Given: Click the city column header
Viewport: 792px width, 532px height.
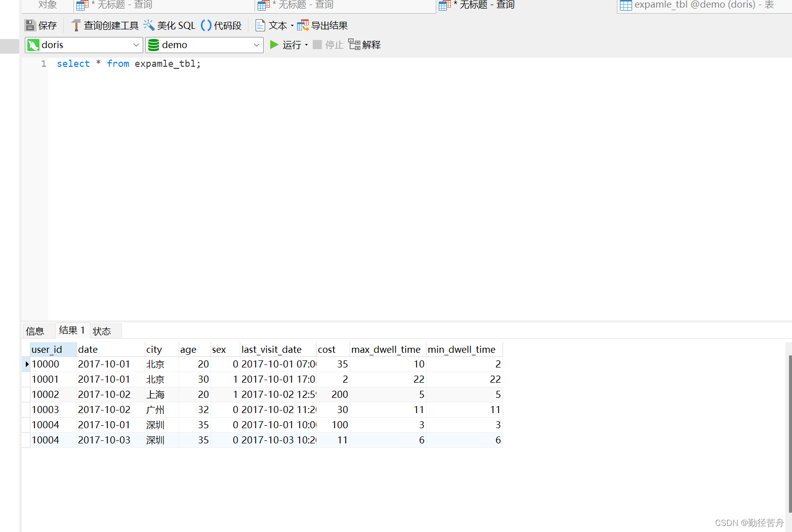Looking at the screenshot, I should pyautogui.click(x=161, y=349).
